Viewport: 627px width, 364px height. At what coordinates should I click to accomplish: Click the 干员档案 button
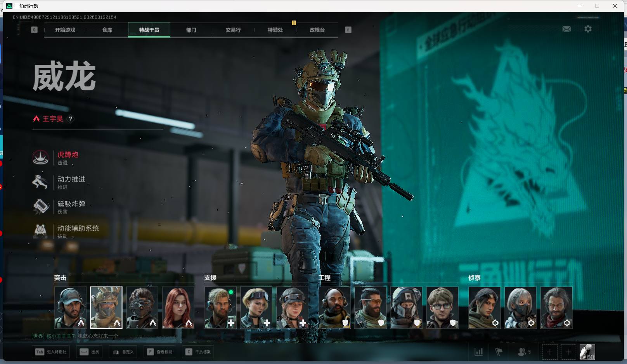[x=198, y=352]
